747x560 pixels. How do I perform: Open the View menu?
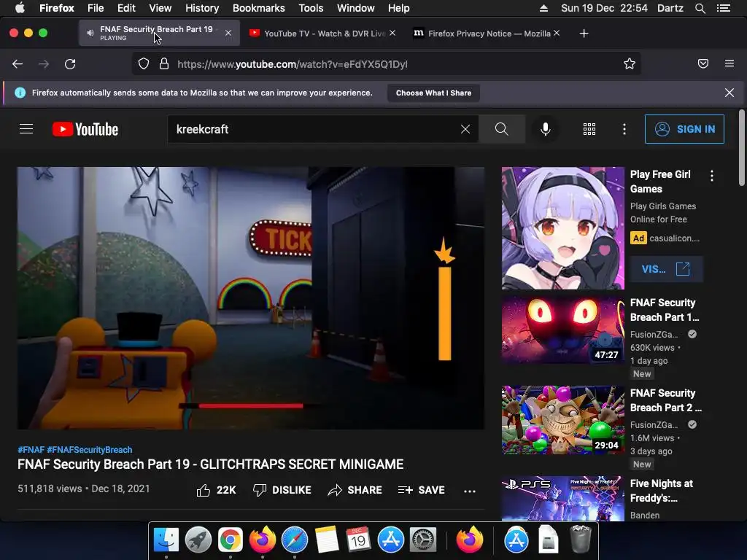point(160,8)
